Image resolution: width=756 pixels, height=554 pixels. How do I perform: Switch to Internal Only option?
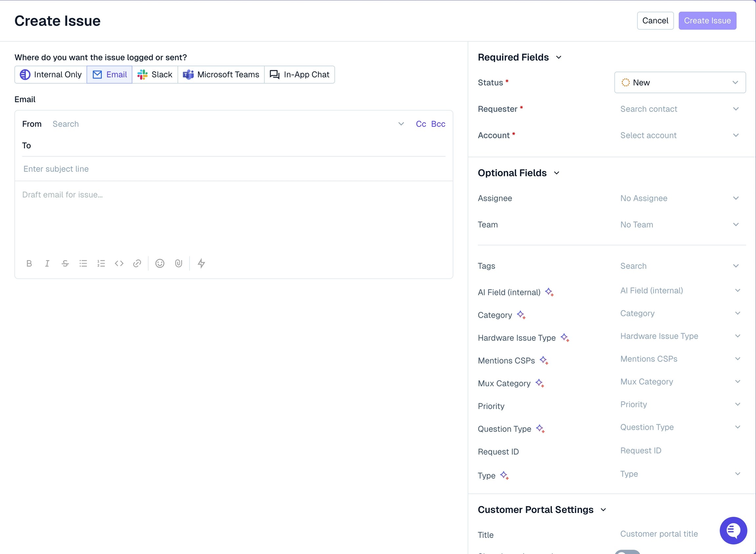[x=51, y=75]
